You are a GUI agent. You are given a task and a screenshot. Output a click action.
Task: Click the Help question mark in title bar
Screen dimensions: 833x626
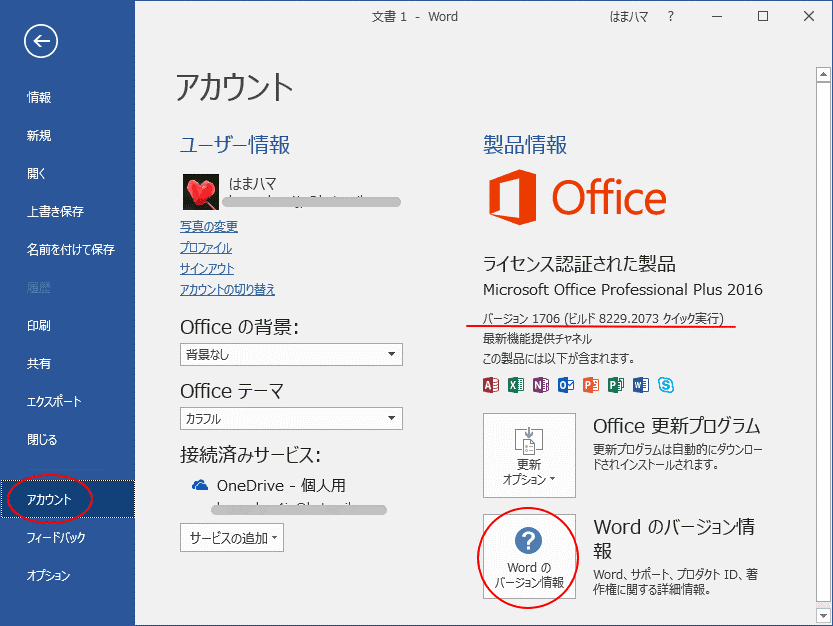[x=671, y=16]
